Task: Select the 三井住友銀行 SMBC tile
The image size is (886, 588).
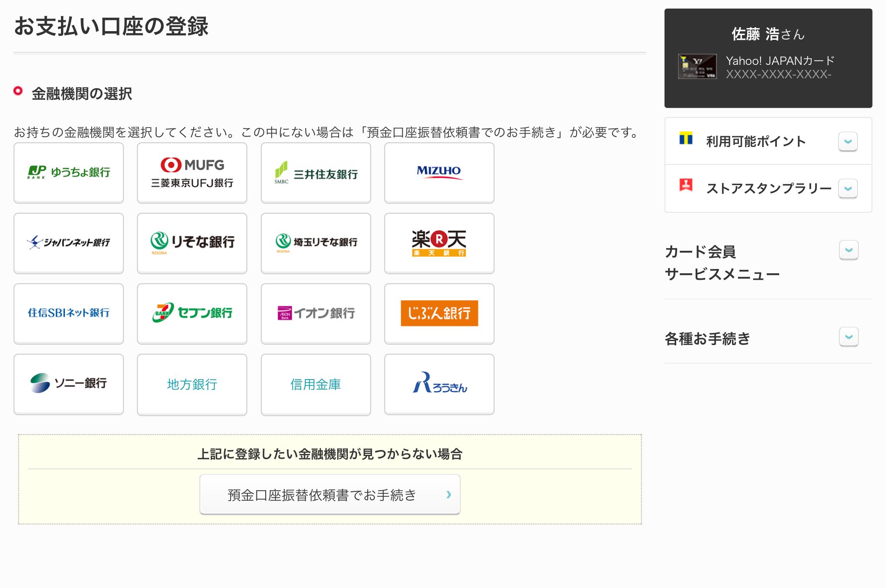Action: [x=316, y=173]
